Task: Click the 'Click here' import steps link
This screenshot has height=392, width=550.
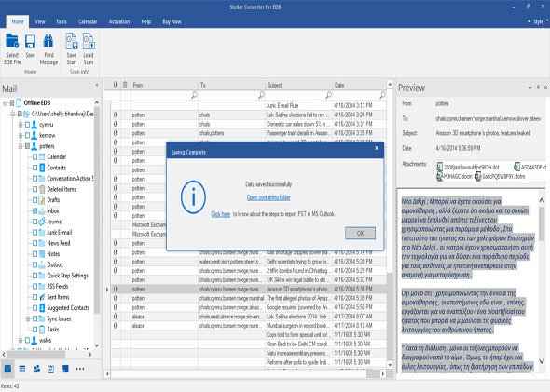Action: tap(221, 214)
